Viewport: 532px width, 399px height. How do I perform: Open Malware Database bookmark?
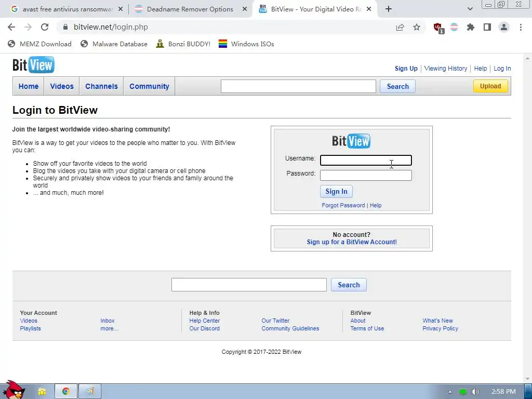(114, 44)
